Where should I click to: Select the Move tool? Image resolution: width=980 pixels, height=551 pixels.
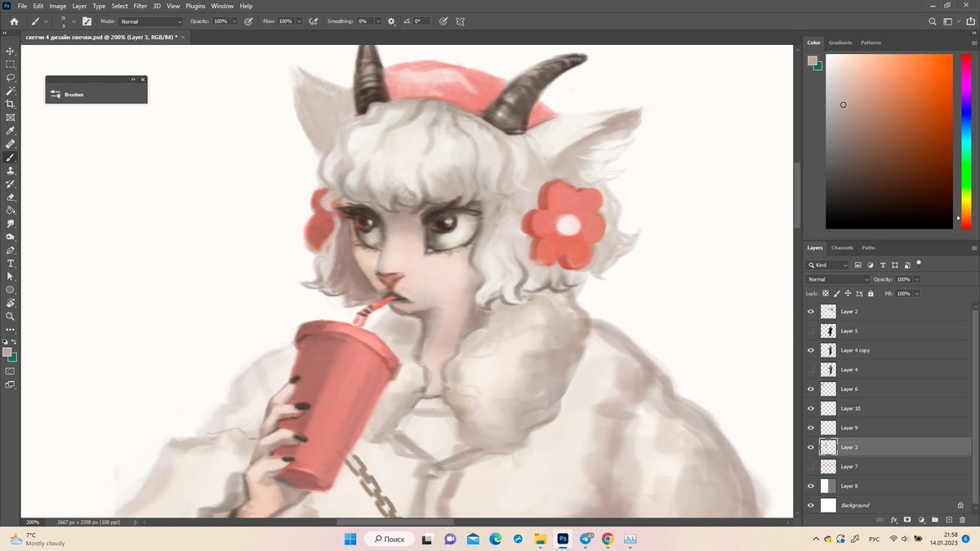coord(11,51)
